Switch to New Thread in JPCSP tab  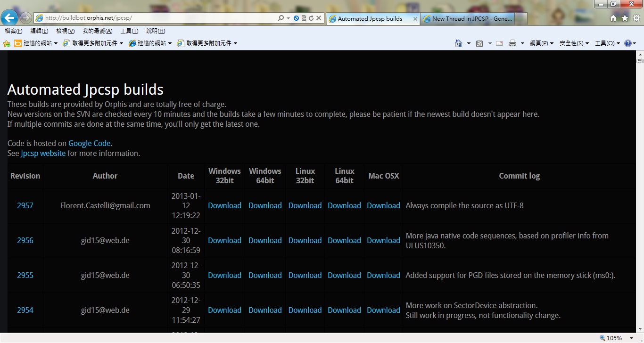[x=472, y=19]
